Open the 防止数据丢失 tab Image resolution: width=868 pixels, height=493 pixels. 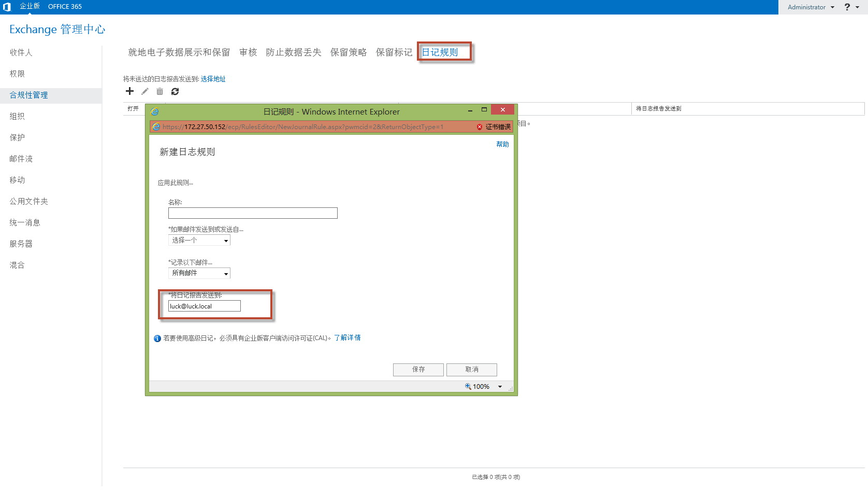tap(294, 52)
